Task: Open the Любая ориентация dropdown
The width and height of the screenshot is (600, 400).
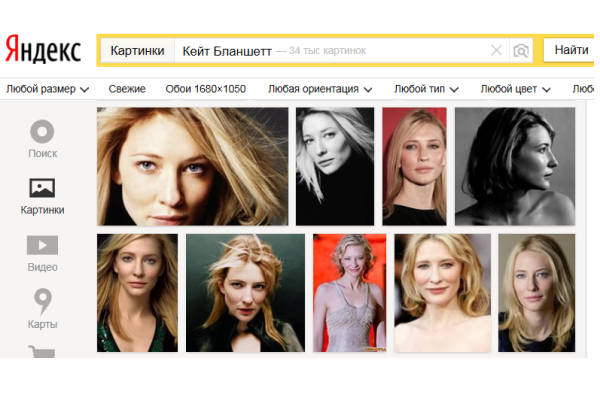Action: coord(321,89)
